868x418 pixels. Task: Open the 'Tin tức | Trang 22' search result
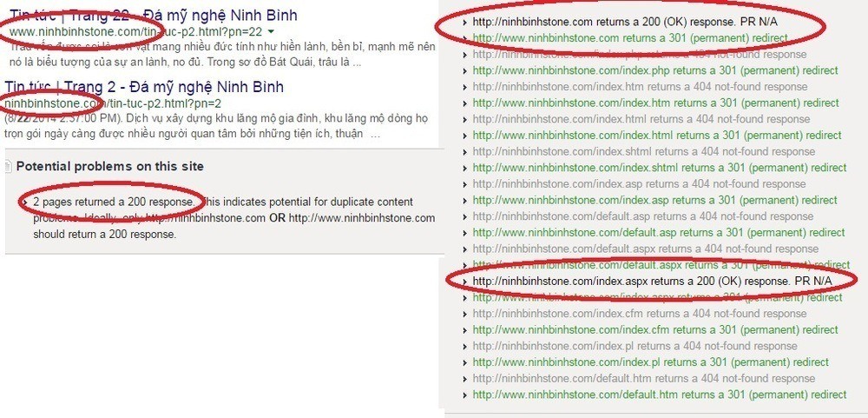[154, 15]
